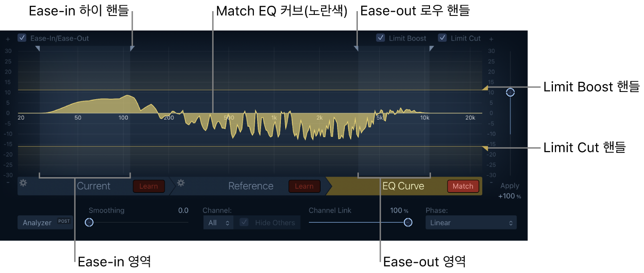Click the Ease-out low handle triangle
The width and height of the screenshot is (644, 273).
(x=356, y=48)
